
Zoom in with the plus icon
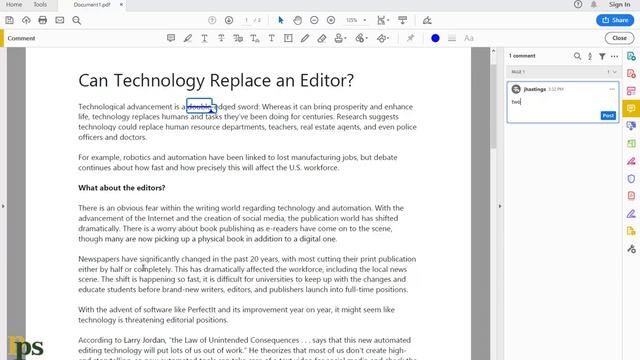coord(331,20)
